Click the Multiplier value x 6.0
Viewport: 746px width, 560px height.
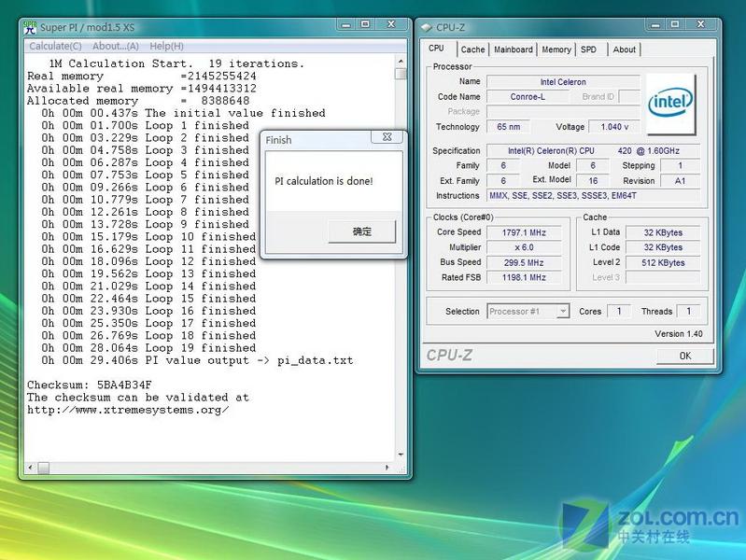coord(524,247)
